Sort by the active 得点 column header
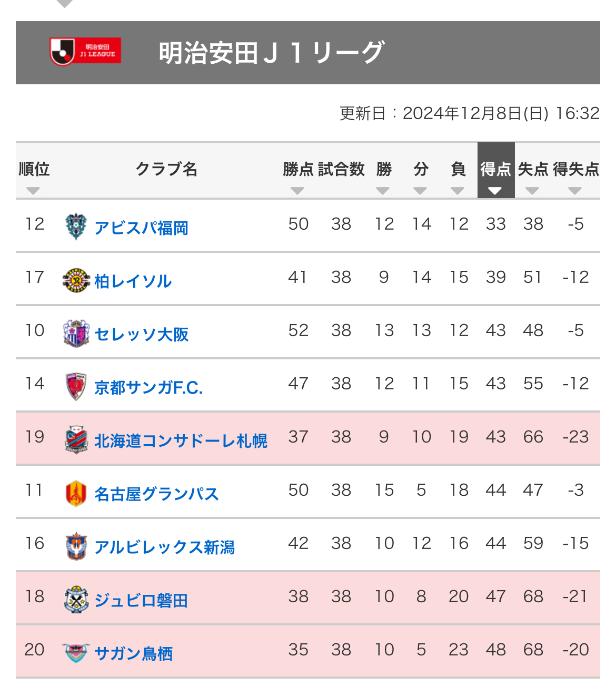616x686 pixels. (x=495, y=170)
